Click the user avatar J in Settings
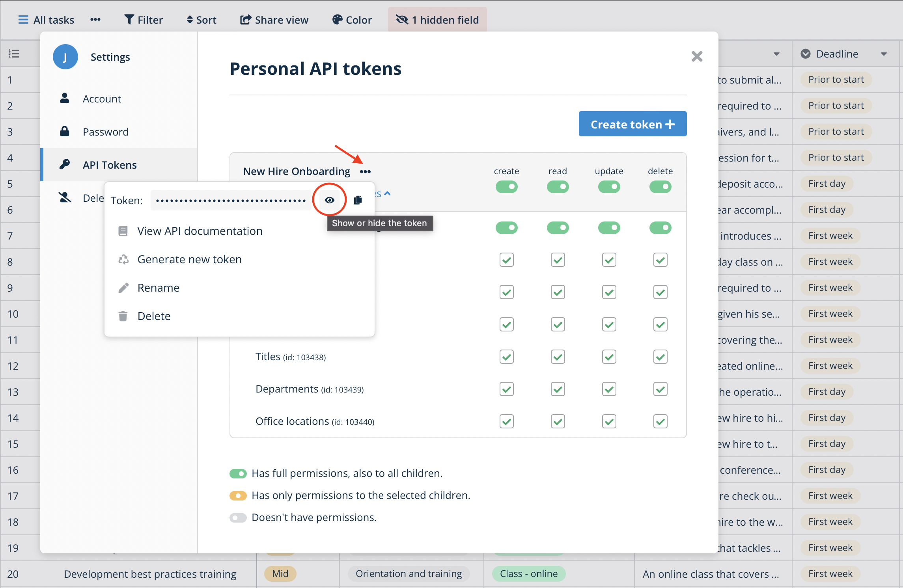The image size is (903, 588). [65, 57]
